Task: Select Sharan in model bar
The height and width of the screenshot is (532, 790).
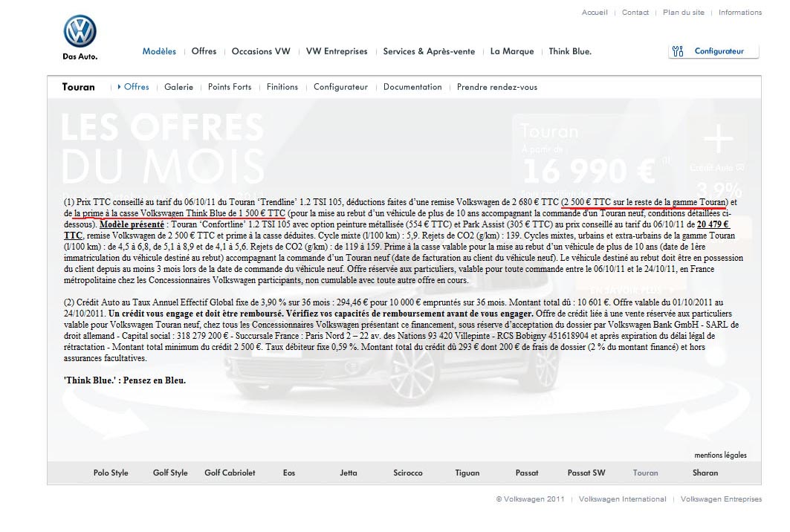Action: (x=705, y=473)
